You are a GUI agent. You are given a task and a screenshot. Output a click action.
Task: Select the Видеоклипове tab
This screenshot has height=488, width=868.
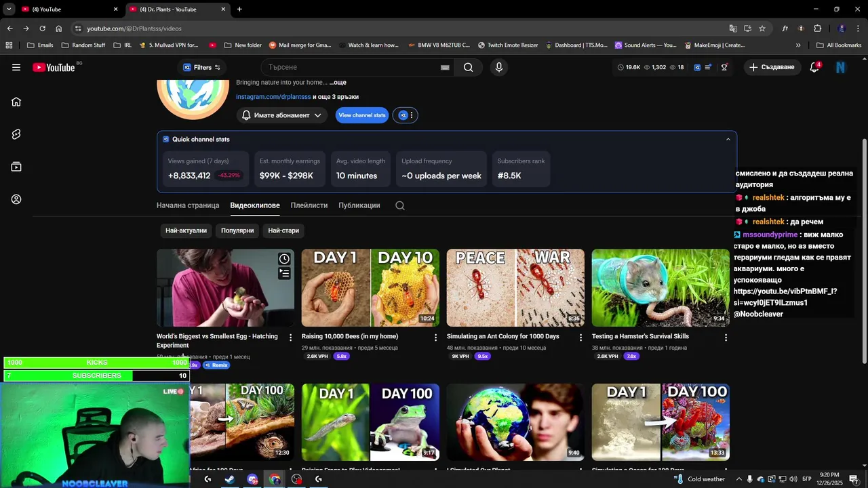pyautogui.click(x=255, y=205)
